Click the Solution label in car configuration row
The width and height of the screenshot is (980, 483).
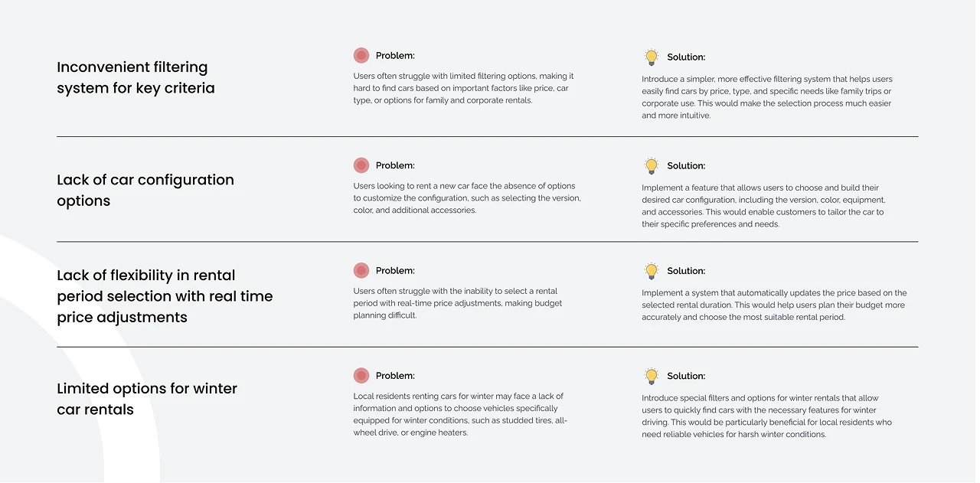(686, 165)
